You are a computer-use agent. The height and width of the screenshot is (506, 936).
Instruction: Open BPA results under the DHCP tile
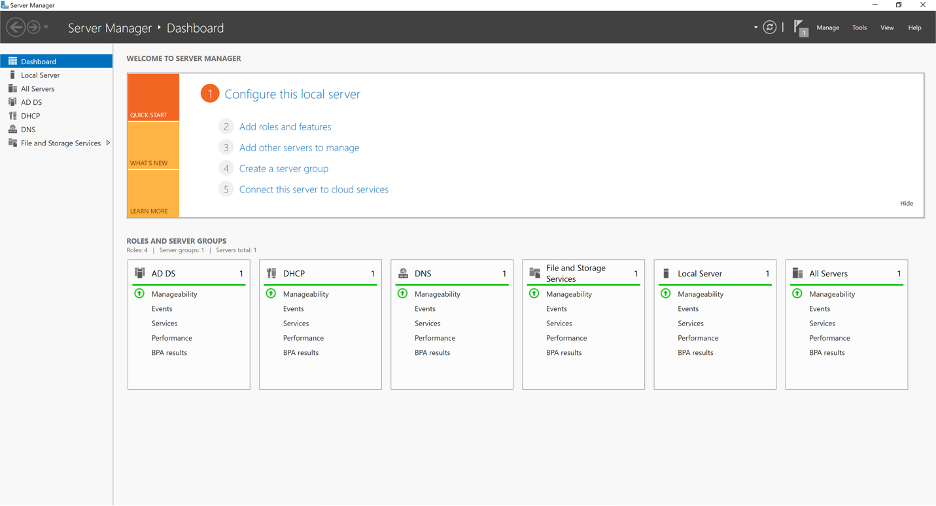tap(301, 352)
